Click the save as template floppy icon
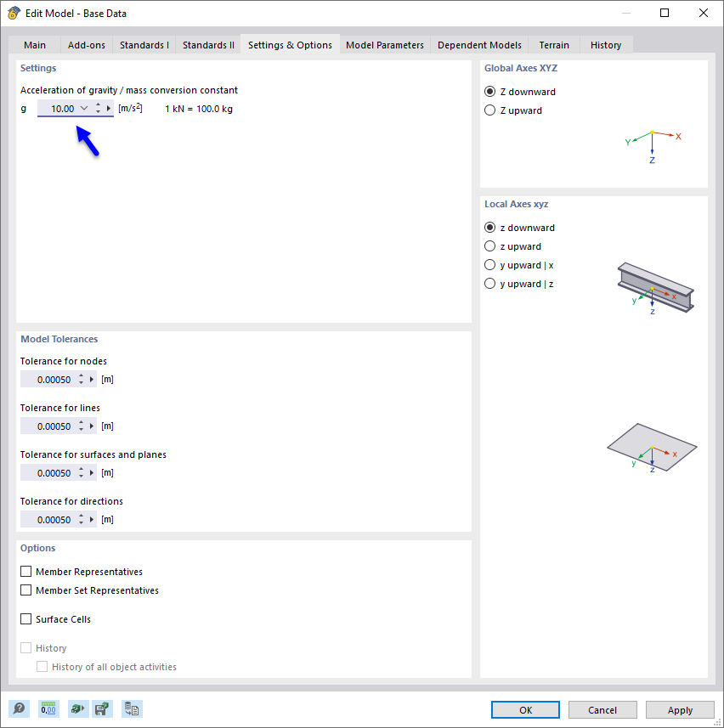 tap(102, 709)
